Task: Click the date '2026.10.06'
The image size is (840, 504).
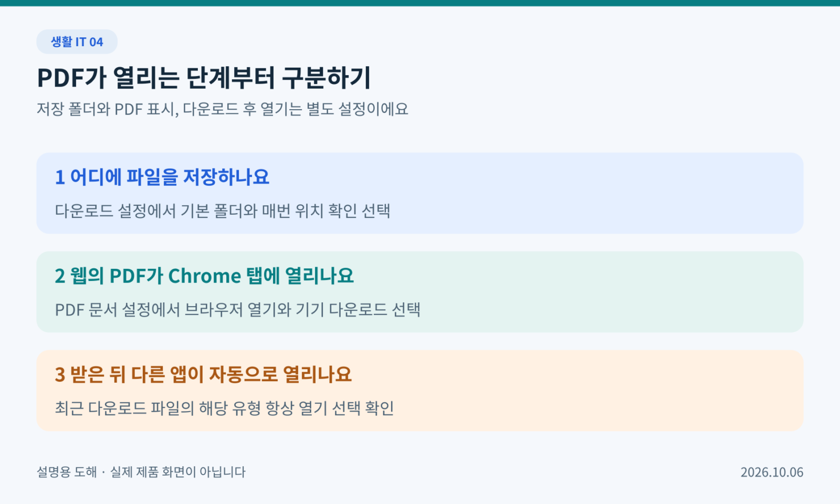Action: pyautogui.click(x=772, y=472)
